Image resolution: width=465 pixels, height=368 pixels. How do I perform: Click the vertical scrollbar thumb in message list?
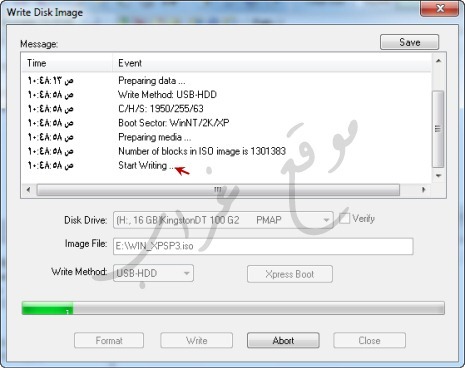[438, 129]
